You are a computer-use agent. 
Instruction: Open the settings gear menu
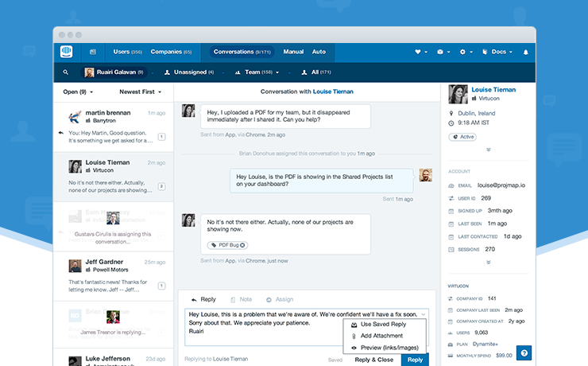point(464,52)
